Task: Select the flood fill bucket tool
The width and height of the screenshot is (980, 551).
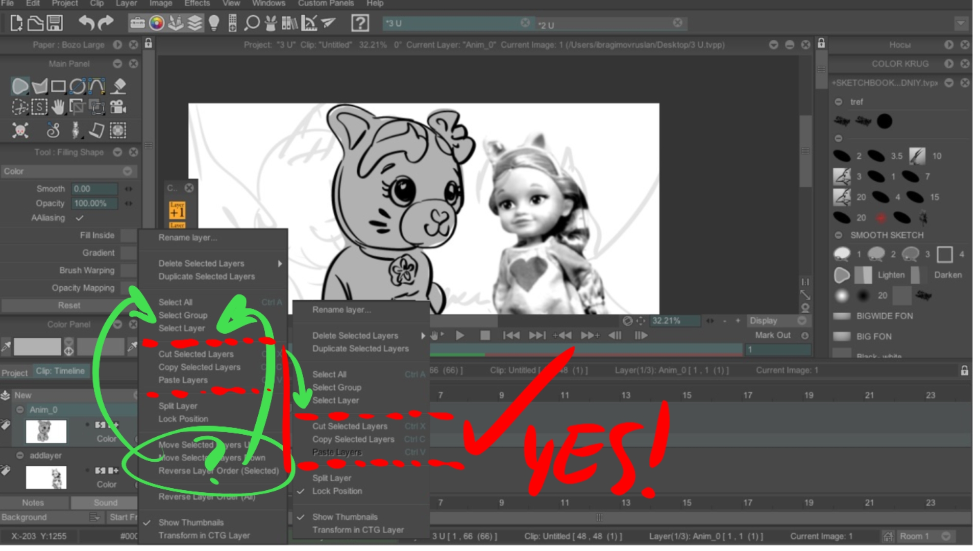Action: click(x=119, y=86)
